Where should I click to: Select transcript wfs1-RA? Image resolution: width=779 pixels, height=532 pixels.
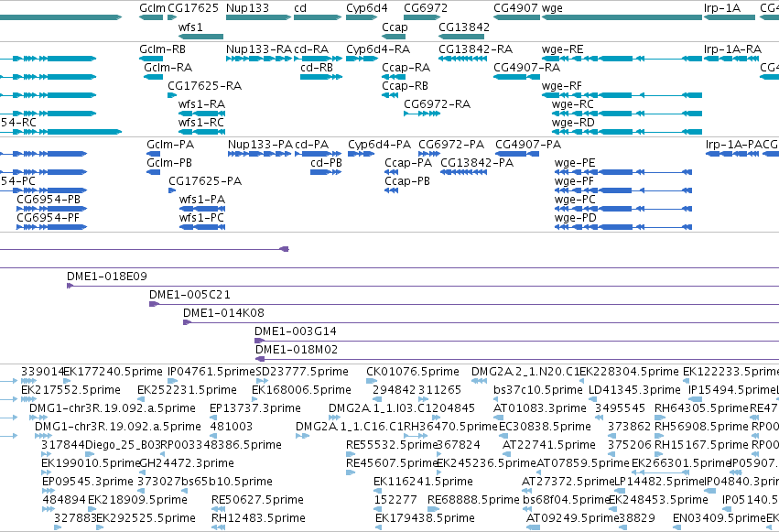(x=201, y=114)
